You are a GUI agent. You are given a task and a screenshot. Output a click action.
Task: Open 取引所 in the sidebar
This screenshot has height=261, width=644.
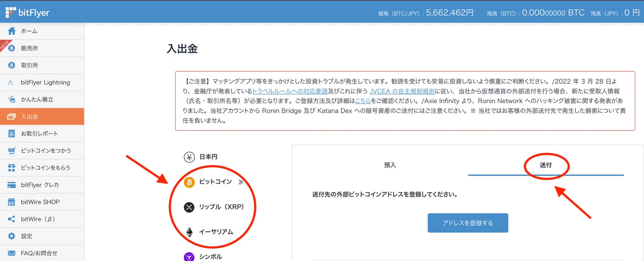[x=42, y=65]
